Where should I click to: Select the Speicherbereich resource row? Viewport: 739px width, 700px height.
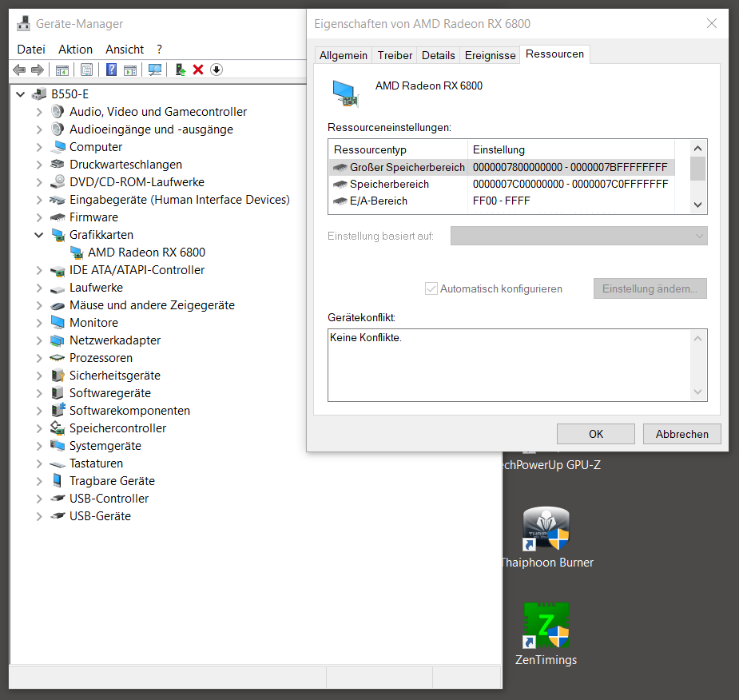click(x=502, y=185)
